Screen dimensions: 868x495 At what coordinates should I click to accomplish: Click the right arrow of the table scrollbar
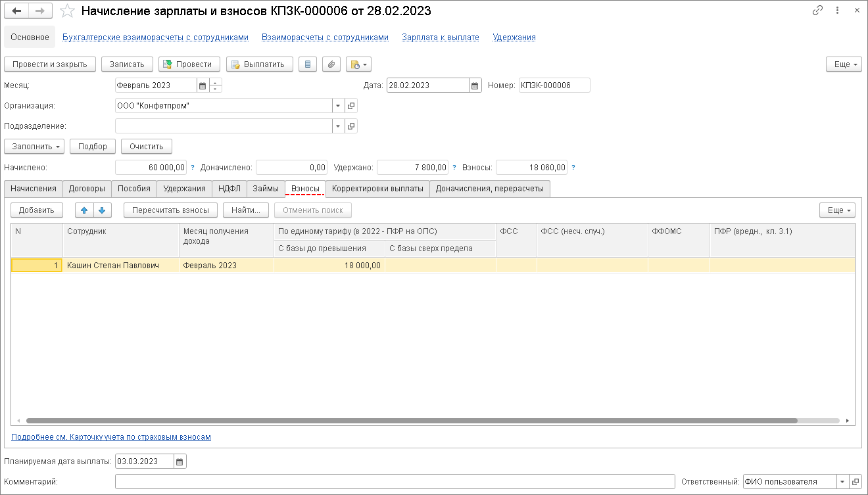point(848,420)
